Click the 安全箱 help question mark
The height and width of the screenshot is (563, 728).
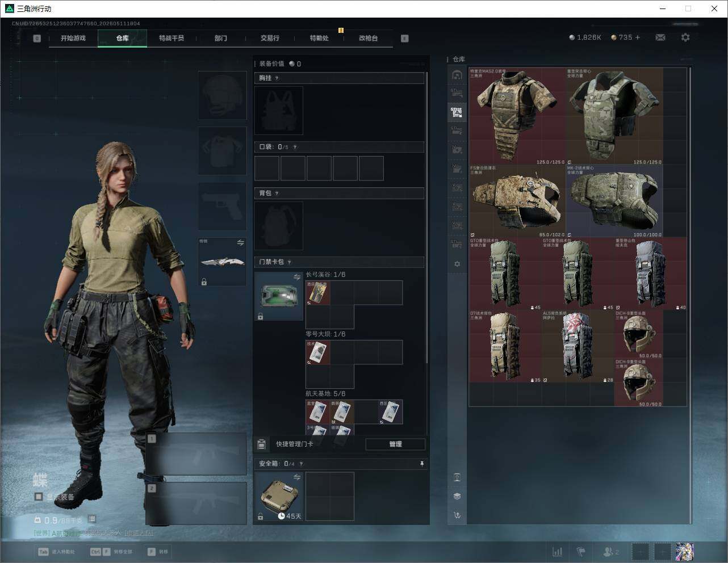(x=301, y=464)
